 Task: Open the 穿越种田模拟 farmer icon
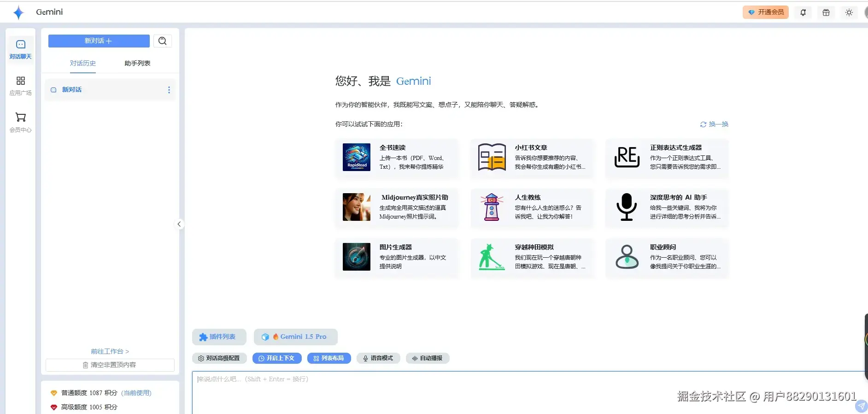pyautogui.click(x=492, y=257)
